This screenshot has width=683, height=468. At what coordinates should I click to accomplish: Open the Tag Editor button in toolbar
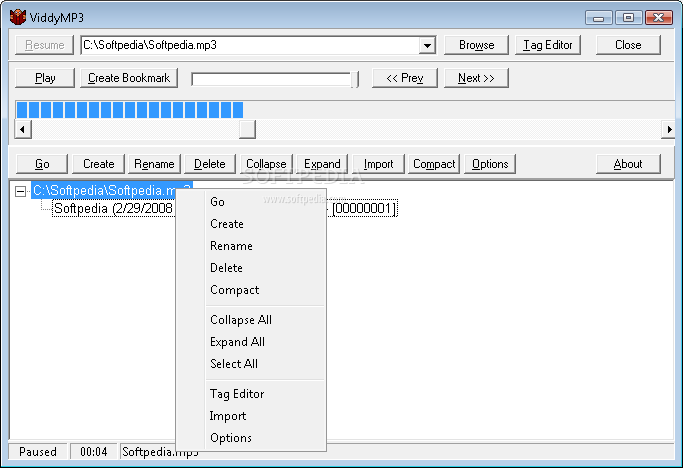pyautogui.click(x=548, y=45)
